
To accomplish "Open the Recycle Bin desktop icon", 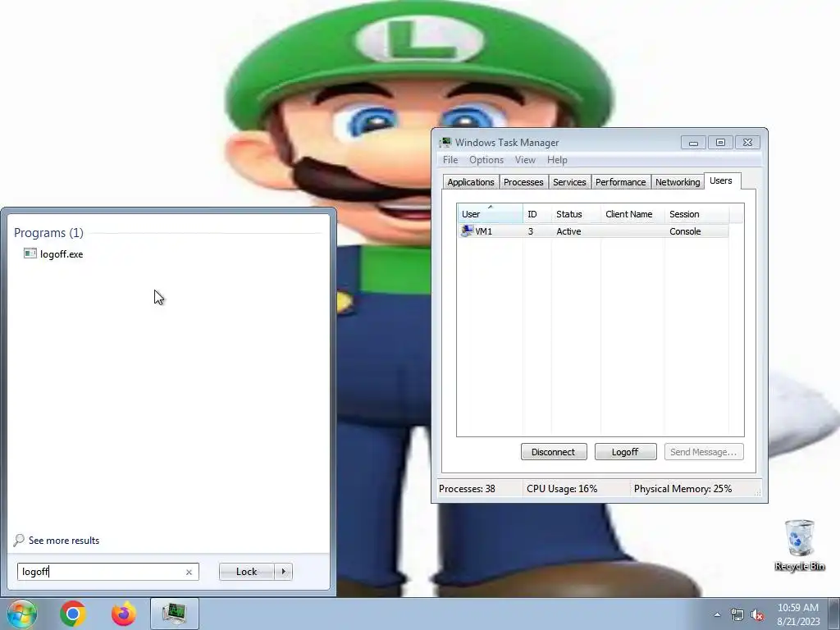I will [x=799, y=546].
